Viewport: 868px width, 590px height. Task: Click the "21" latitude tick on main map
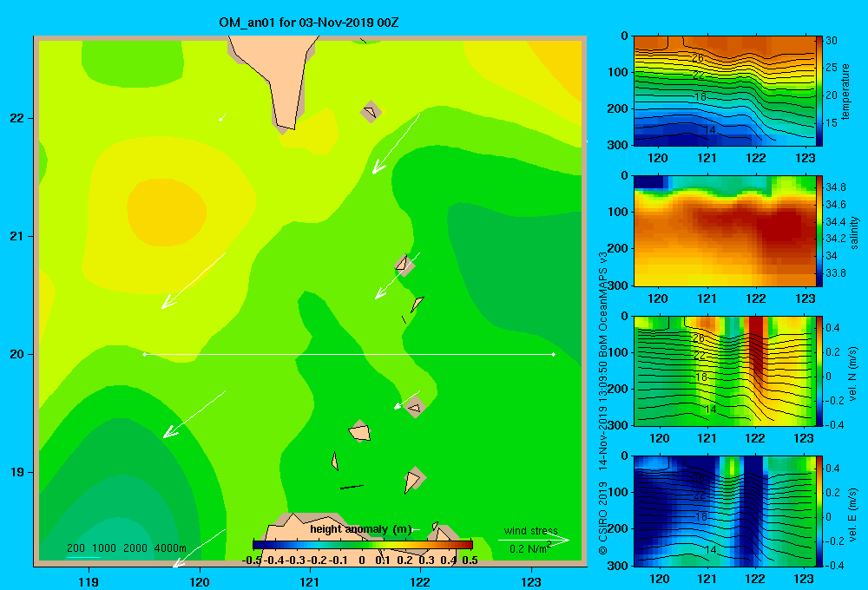[x=17, y=236]
